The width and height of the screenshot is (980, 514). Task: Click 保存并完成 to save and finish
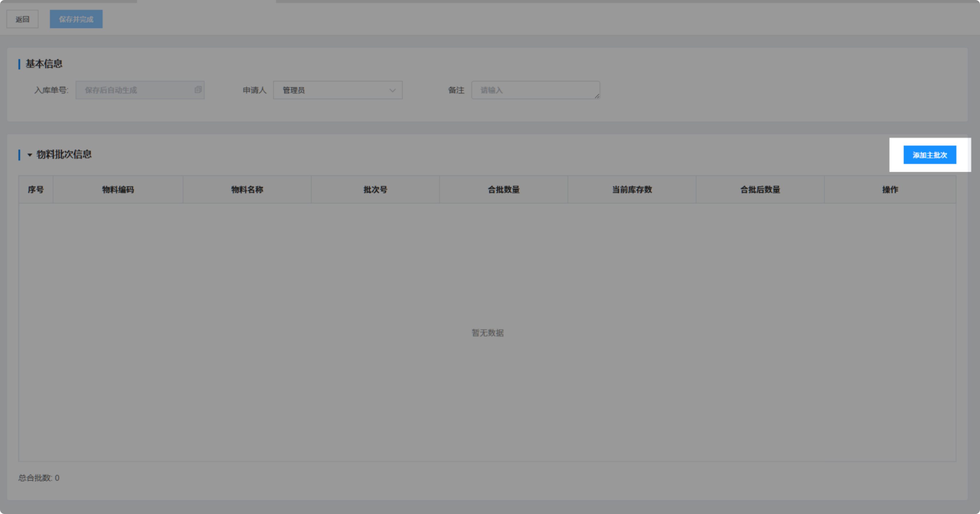coord(76,19)
